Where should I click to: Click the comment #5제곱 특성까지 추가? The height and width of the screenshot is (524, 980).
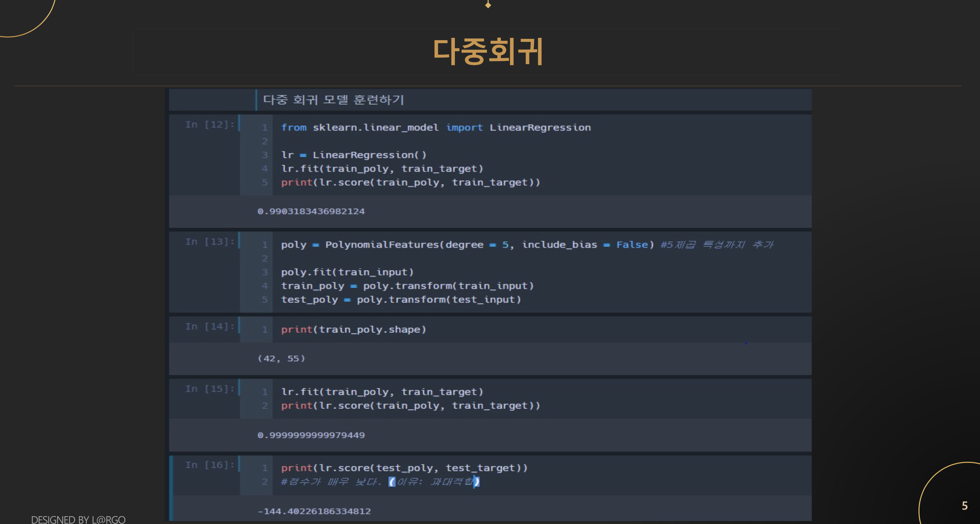click(x=717, y=244)
